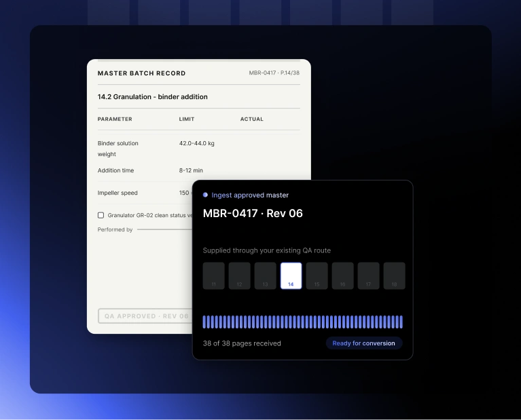Click the MASTER BATCH RECORD title
The height and width of the screenshot is (420, 521).
(141, 73)
